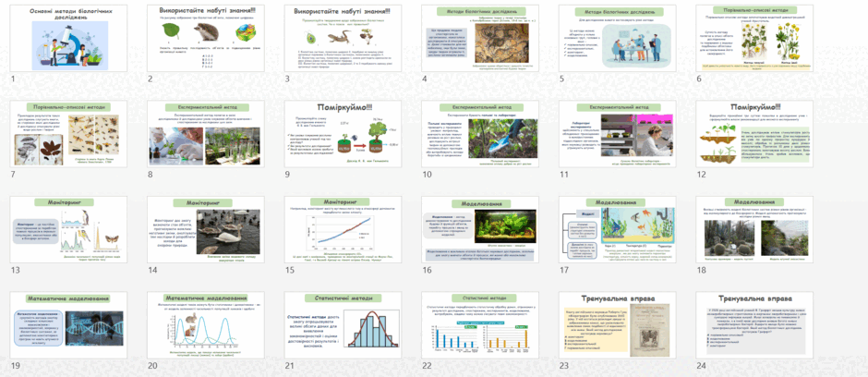Click slide 12 Поміркуймо with seedlings diagram
Screen dimensions: 868x377
[754, 133]
